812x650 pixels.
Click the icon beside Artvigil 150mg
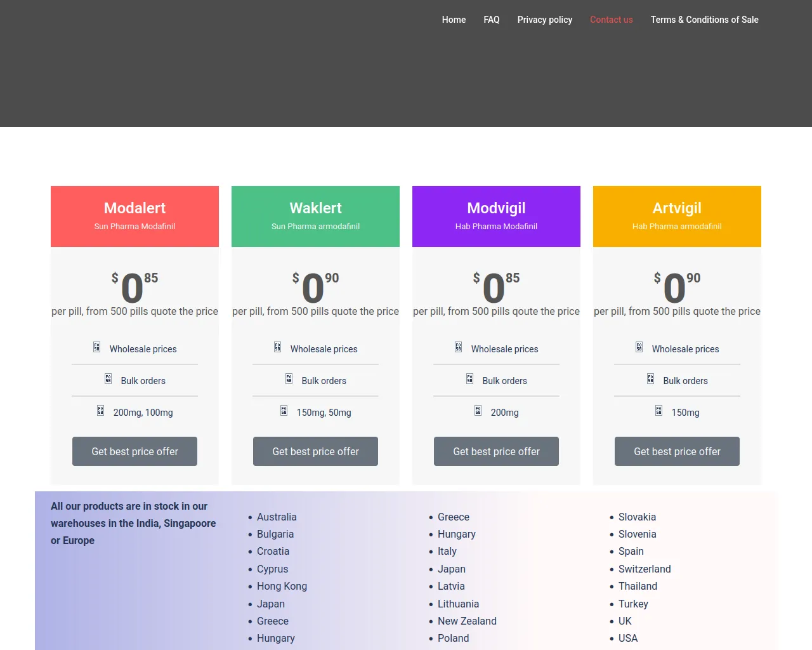(x=658, y=411)
